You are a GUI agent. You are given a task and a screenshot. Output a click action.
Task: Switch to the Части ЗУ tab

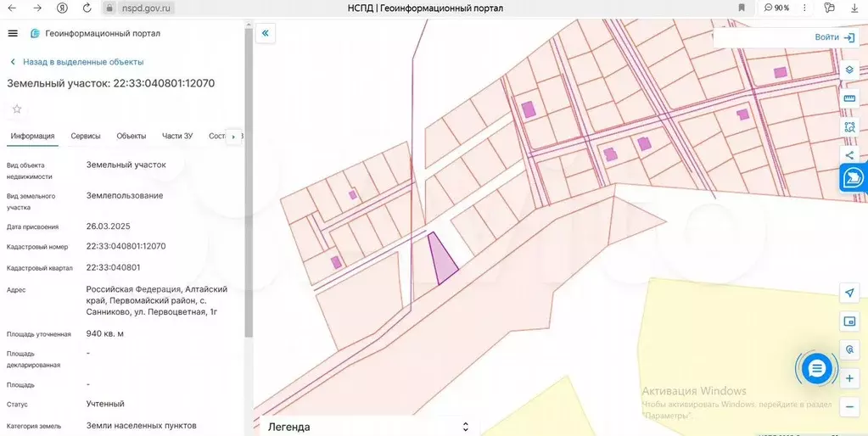177,136
